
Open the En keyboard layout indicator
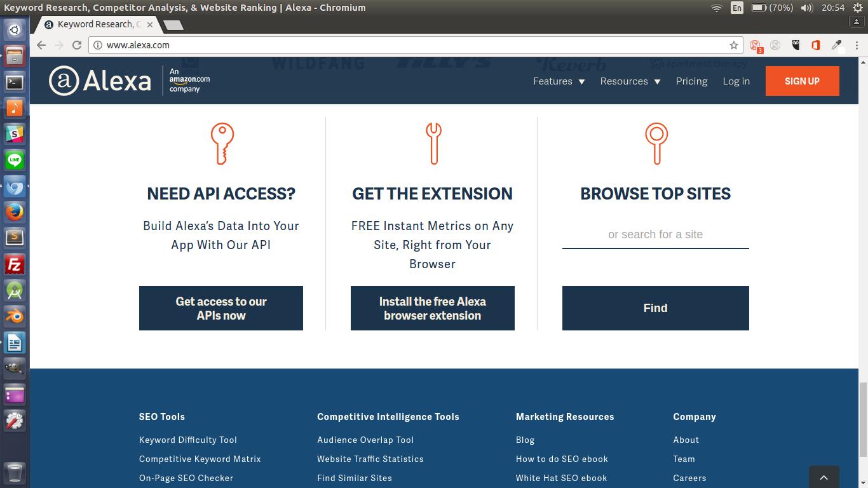(x=737, y=8)
